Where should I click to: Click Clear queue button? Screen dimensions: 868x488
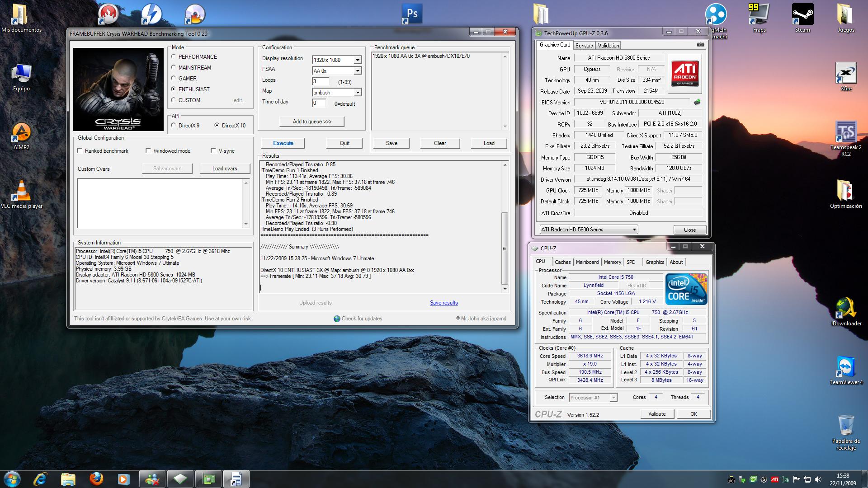[x=440, y=143]
